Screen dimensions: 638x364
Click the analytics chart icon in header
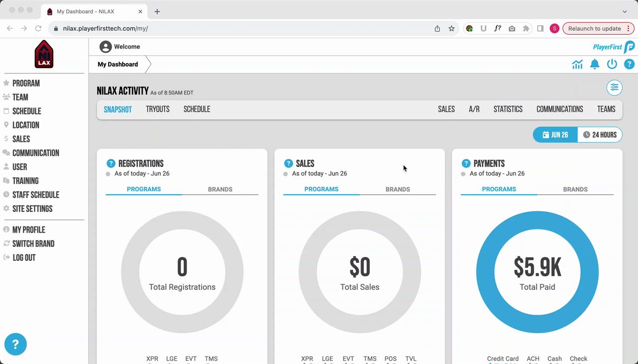(x=577, y=64)
